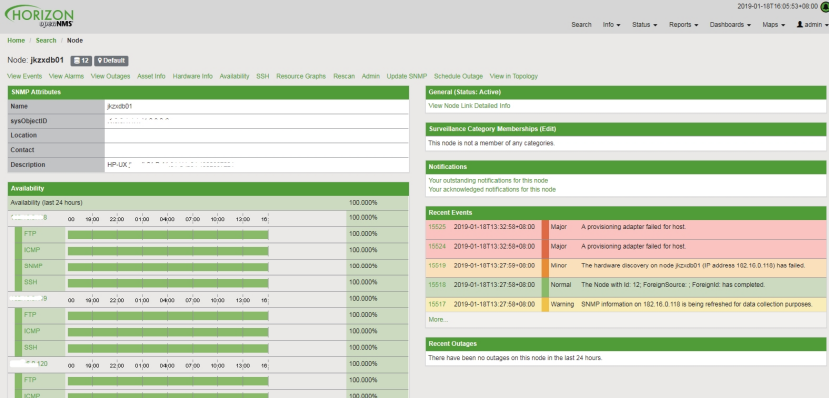
Task: Click the FTP service under the second interface
Action: pyautogui.click(x=30, y=315)
